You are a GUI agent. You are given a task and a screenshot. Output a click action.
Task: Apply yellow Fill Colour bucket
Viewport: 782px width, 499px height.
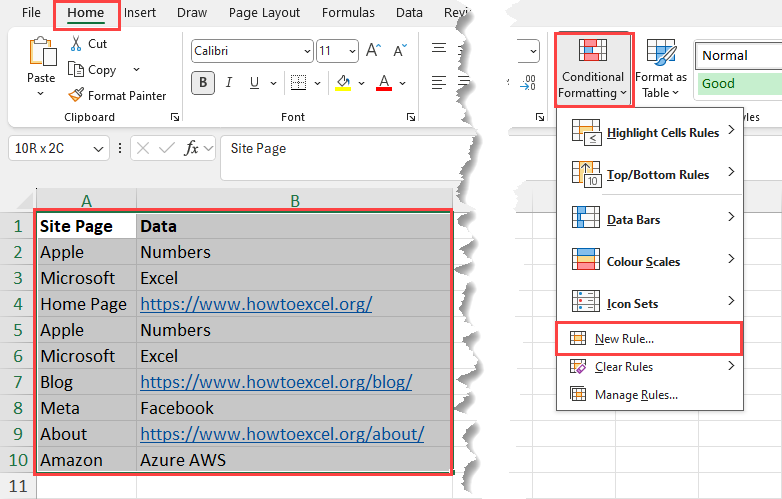click(343, 83)
